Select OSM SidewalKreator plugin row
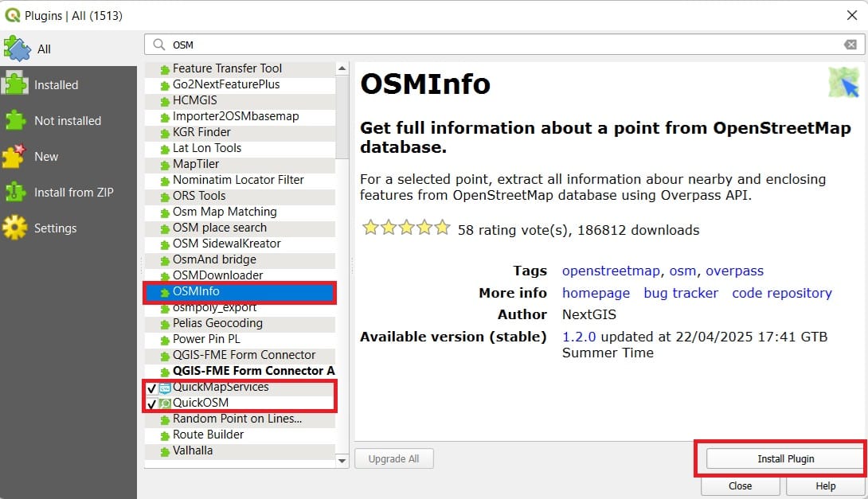868x499 pixels. pyautogui.click(x=240, y=244)
